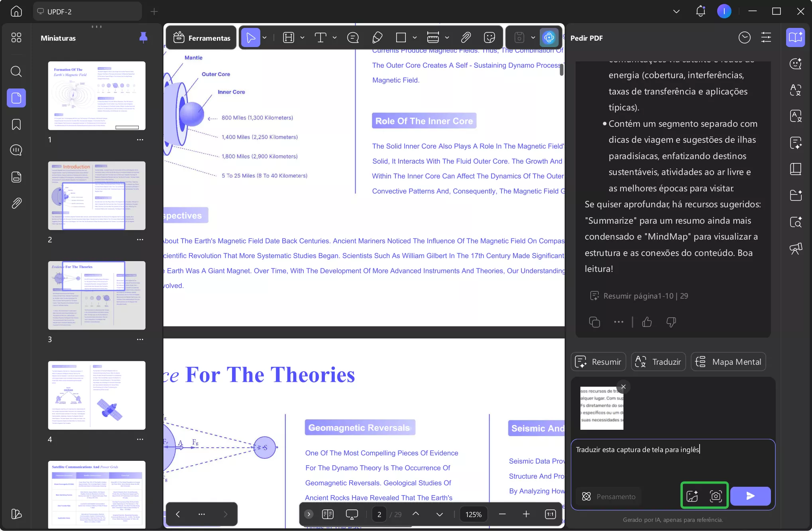Open the attachments paperclip in left sidebar

pos(16,203)
